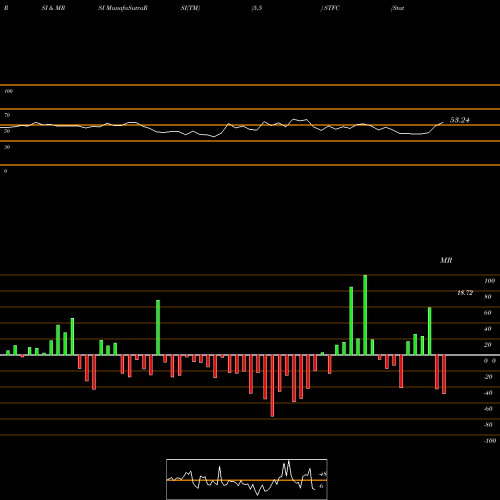Screen dimensions: 500x500
Task: Click the "(5,5" parameter text
Action: pos(257,8)
